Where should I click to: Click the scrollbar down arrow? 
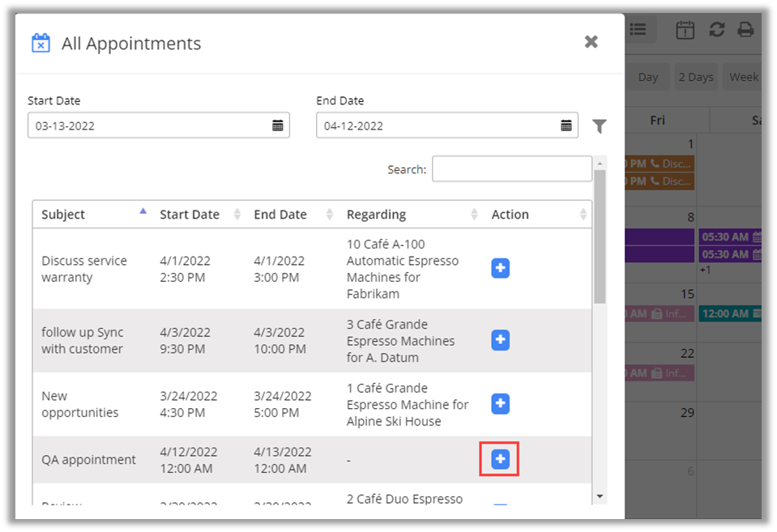pos(600,496)
